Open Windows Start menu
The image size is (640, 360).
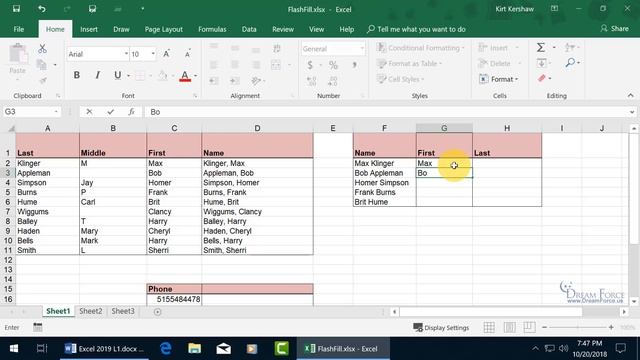click(14, 349)
